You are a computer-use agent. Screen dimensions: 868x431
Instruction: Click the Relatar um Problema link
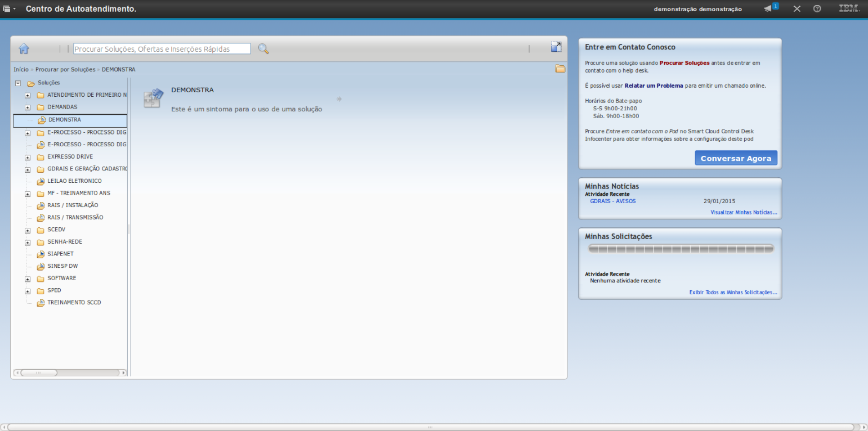click(654, 86)
